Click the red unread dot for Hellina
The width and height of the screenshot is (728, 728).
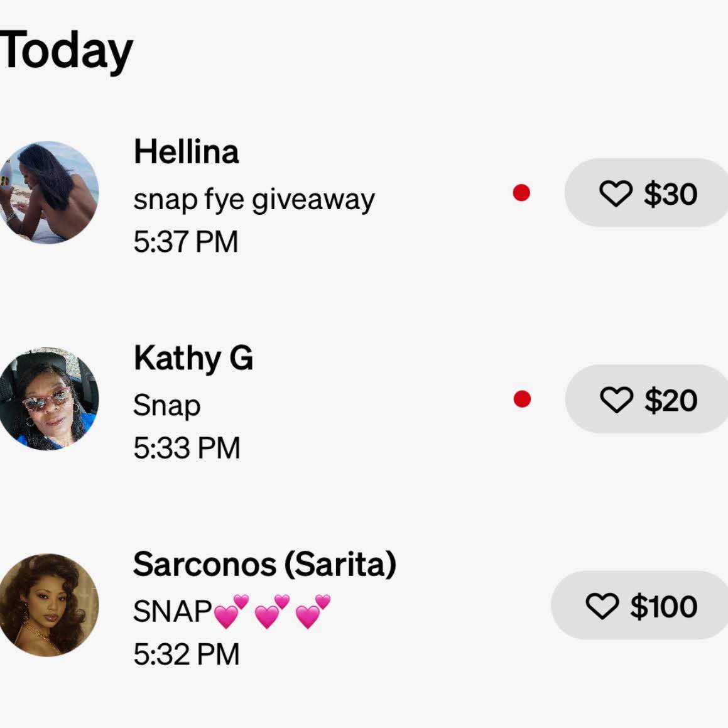tap(521, 193)
